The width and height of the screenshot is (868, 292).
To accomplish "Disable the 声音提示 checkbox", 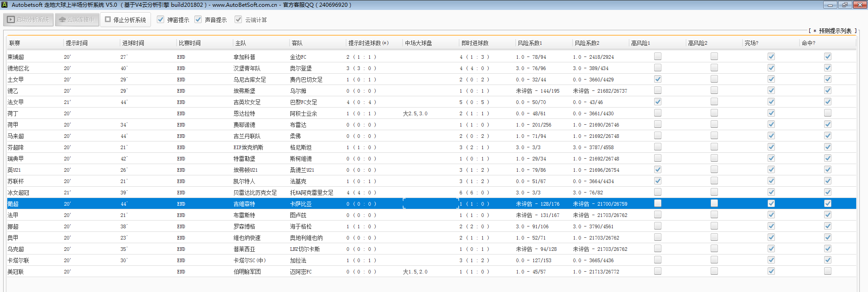I will pyautogui.click(x=198, y=20).
